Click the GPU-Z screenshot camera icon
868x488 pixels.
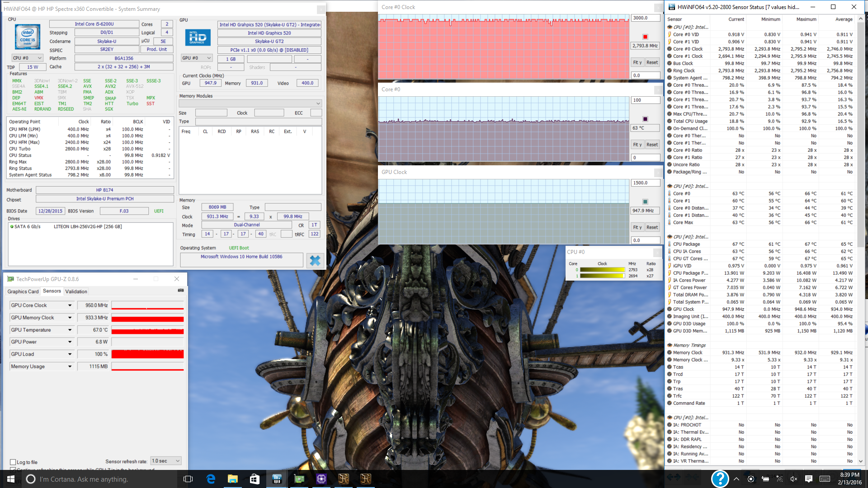tap(181, 291)
